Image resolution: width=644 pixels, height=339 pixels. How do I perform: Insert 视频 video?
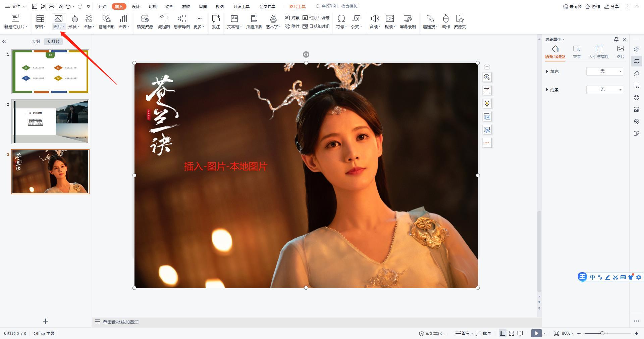[390, 21]
